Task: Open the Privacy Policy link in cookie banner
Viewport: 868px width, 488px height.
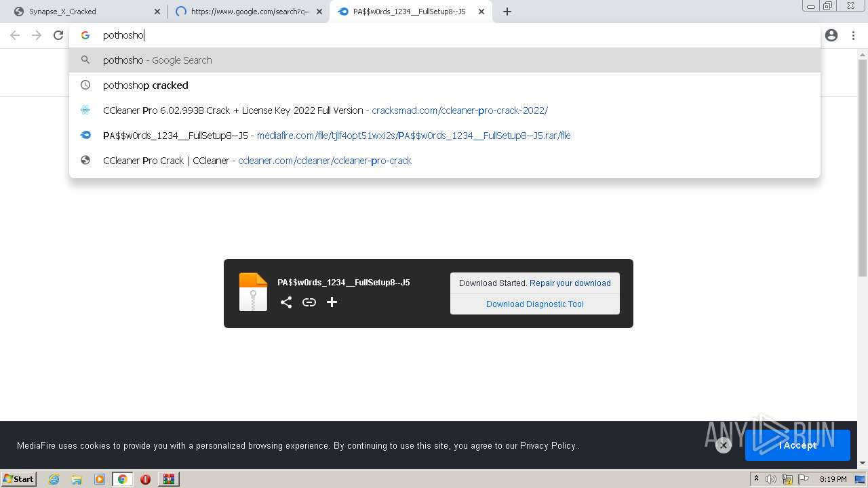Action: pyautogui.click(x=548, y=445)
